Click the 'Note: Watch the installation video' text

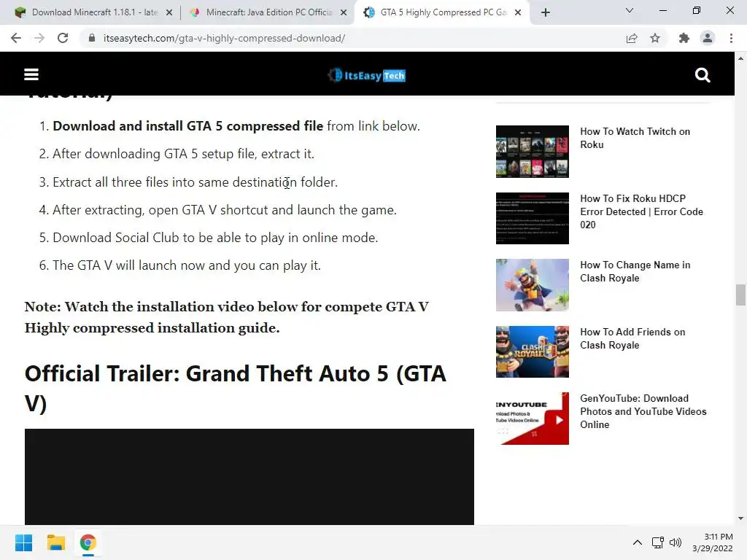coord(226,317)
